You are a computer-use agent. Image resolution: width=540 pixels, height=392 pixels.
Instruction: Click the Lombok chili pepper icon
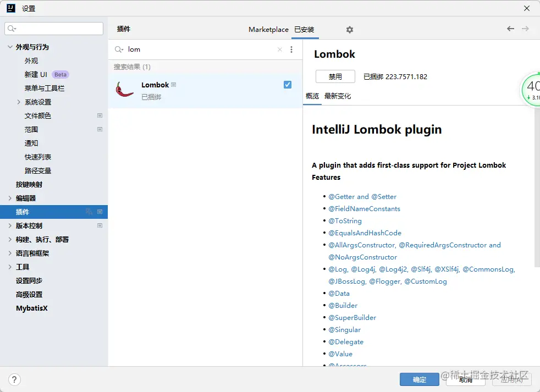(x=124, y=90)
